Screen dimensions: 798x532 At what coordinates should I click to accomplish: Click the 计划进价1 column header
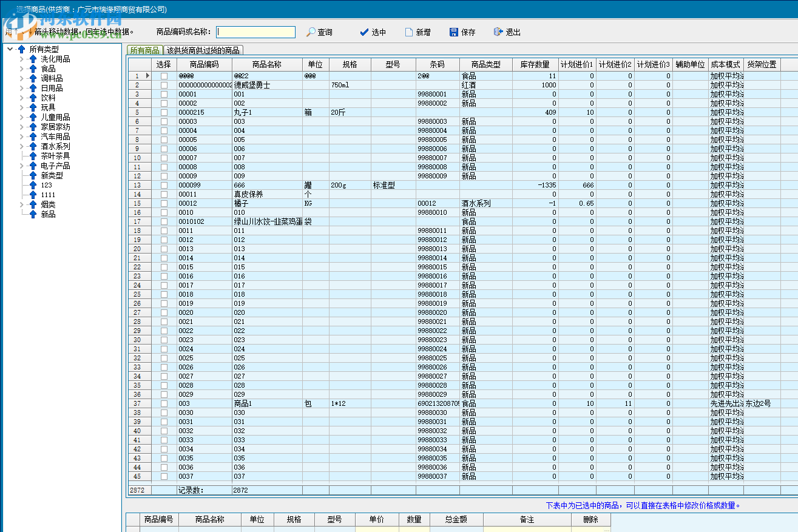pyautogui.click(x=577, y=64)
